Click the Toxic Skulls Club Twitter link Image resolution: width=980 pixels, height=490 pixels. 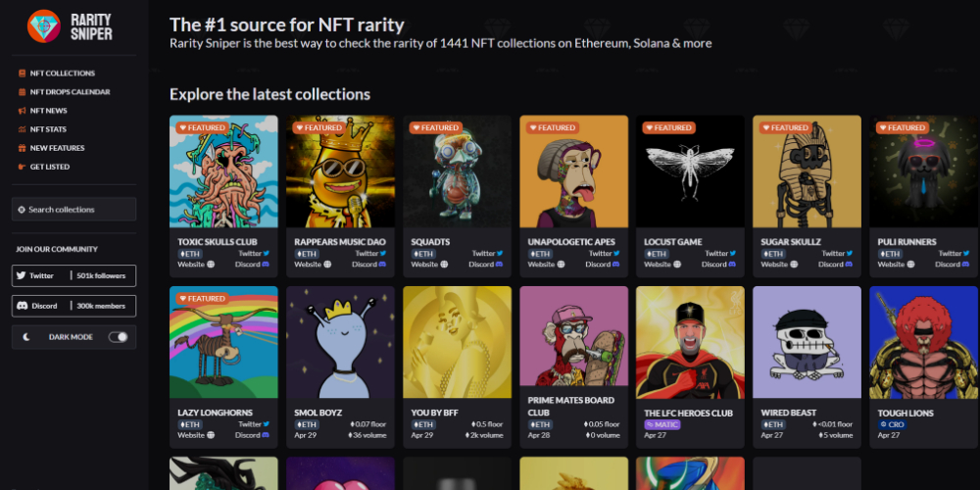tap(254, 254)
